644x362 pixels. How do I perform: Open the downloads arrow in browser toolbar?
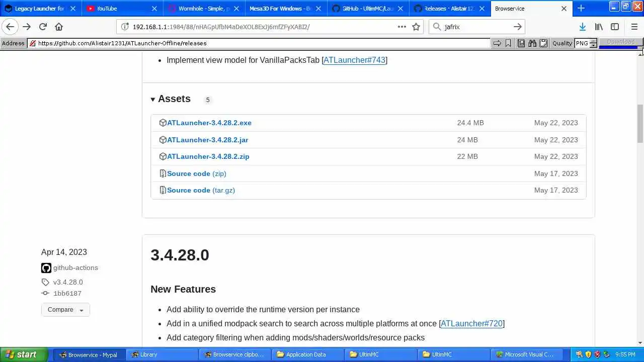click(x=582, y=27)
